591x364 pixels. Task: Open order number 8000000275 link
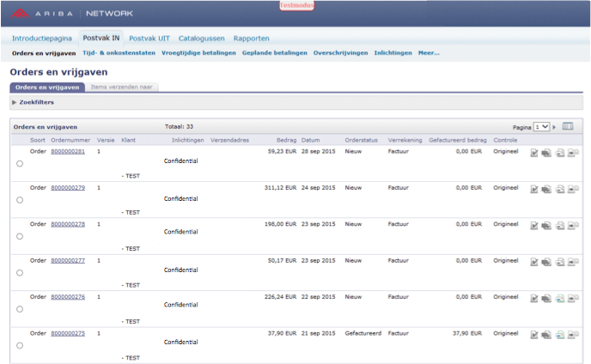[x=68, y=333]
